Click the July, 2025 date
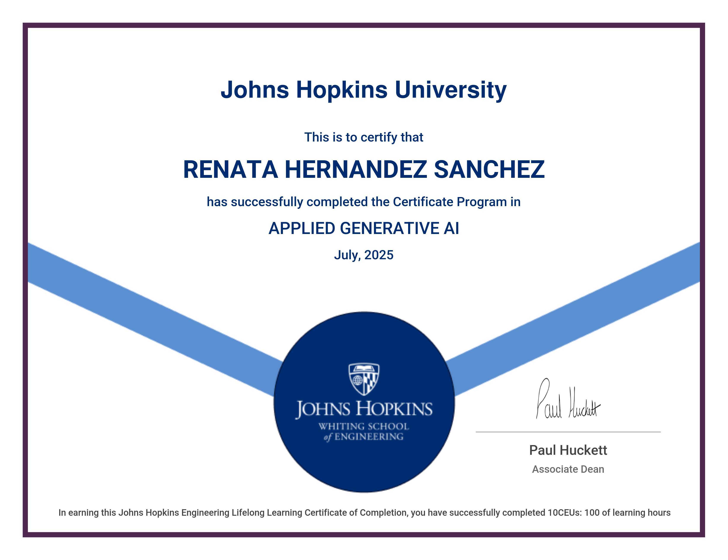 coord(364,255)
